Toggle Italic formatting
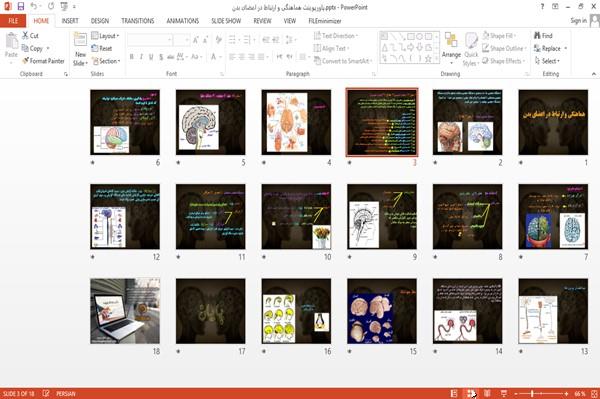Viewport: 600px width, 399px height. [141, 57]
